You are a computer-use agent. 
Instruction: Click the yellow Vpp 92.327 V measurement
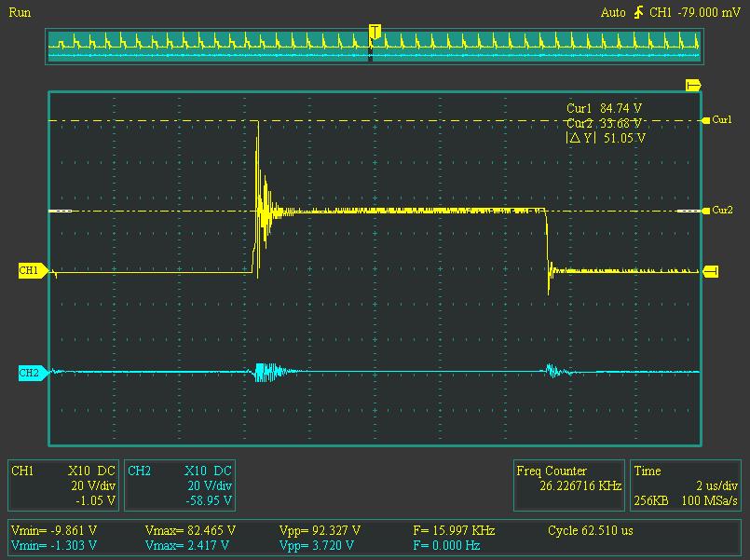pos(319,530)
